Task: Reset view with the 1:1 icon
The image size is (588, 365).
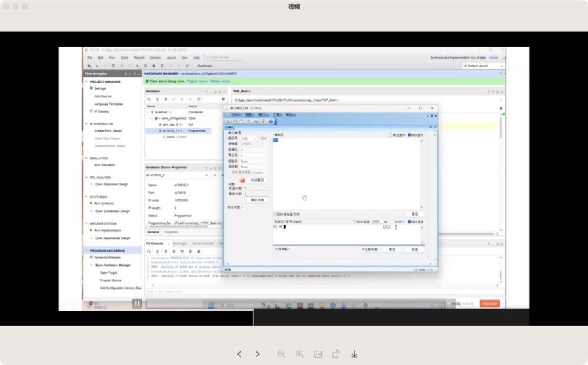Action: point(318,354)
